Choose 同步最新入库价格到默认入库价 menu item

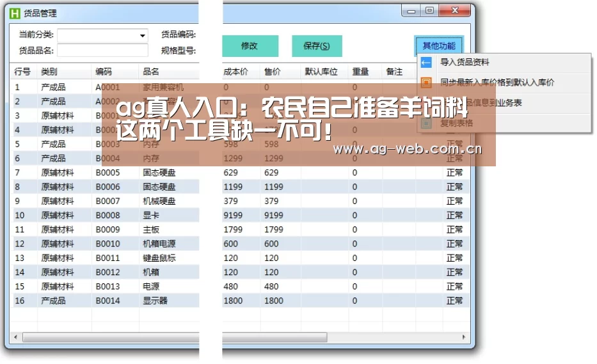click(497, 83)
